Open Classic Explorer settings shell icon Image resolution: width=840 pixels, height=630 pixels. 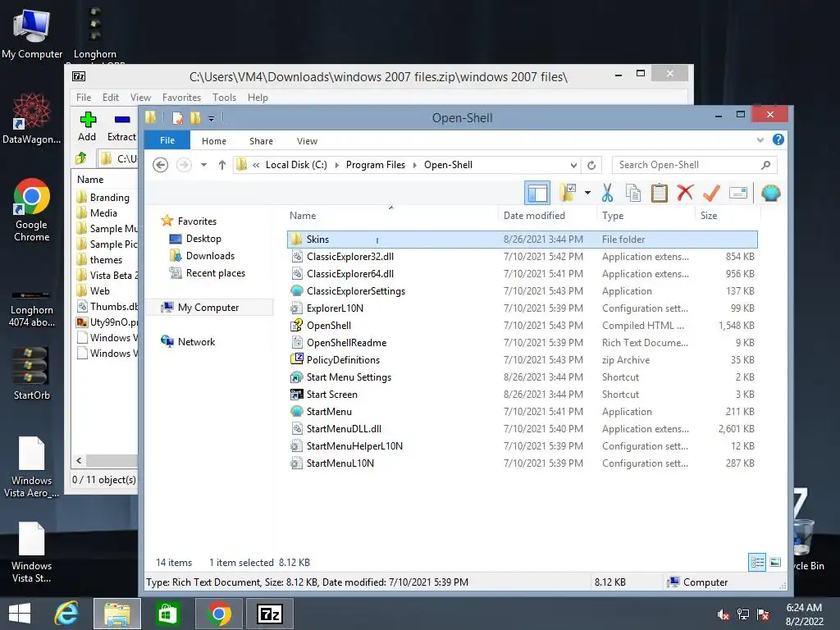click(x=770, y=193)
